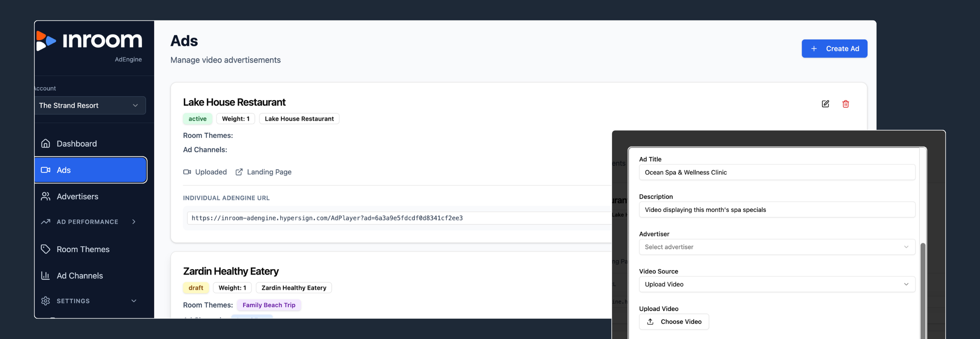
Task: Open the Video Source dropdown
Action: 777,284
